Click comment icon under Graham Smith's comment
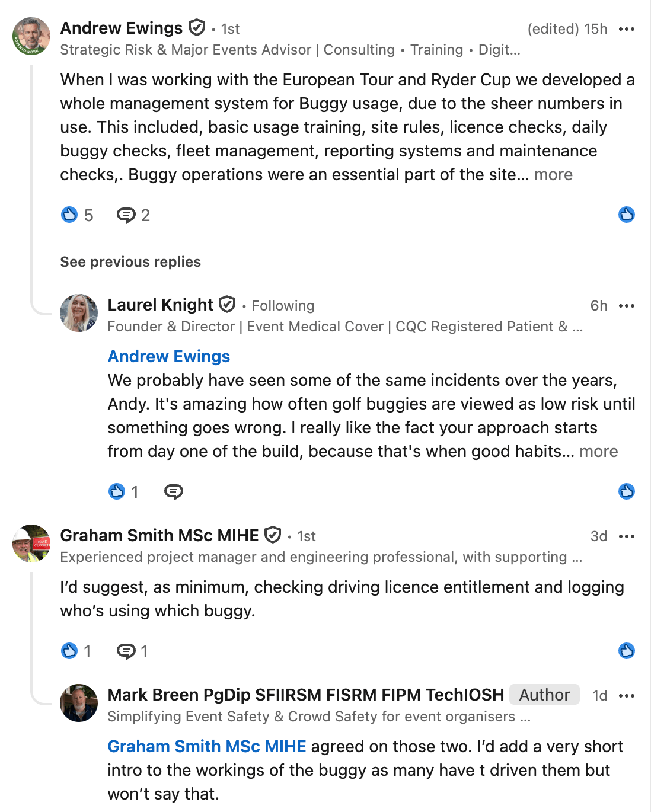 point(126,651)
